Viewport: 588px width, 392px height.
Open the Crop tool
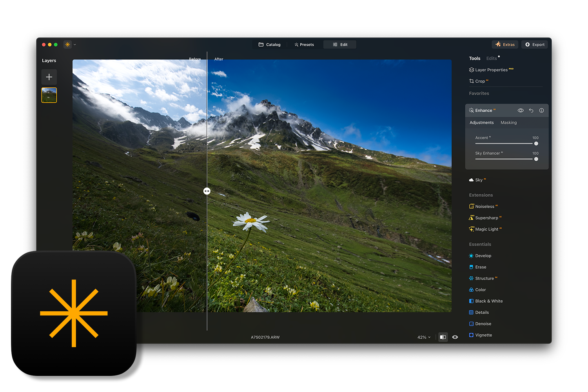(479, 81)
